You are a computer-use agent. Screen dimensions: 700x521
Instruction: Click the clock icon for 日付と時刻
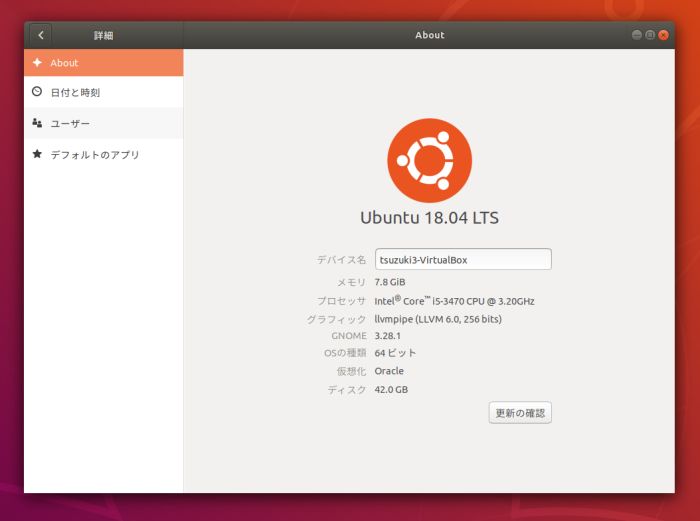(x=37, y=92)
